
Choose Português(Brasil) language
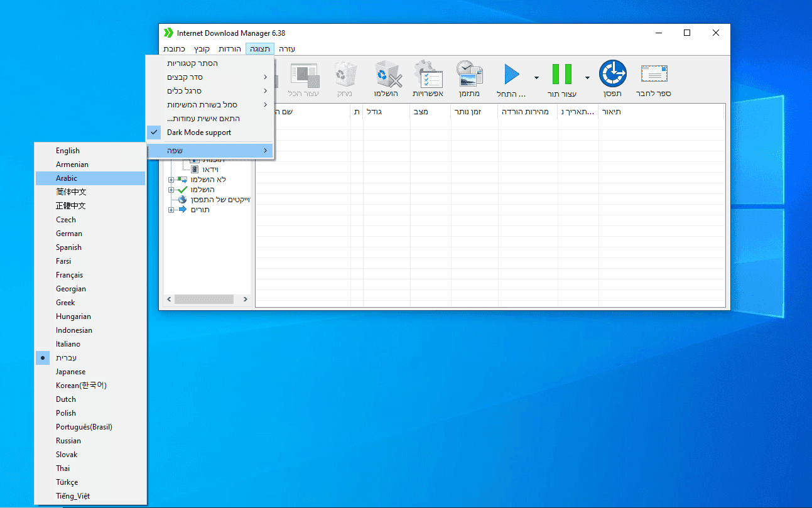pyautogui.click(x=90, y=427)
